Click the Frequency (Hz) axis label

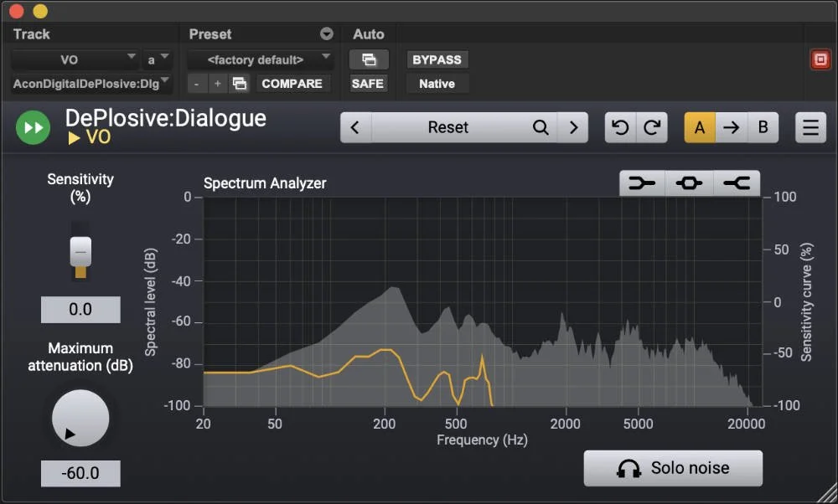[482, 440]
